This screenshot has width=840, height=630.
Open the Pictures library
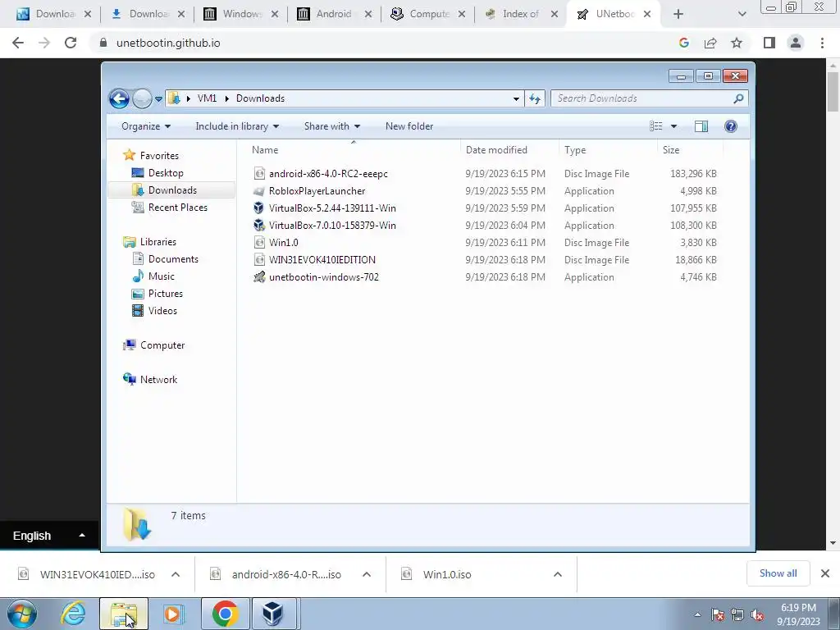pos(166,294)
